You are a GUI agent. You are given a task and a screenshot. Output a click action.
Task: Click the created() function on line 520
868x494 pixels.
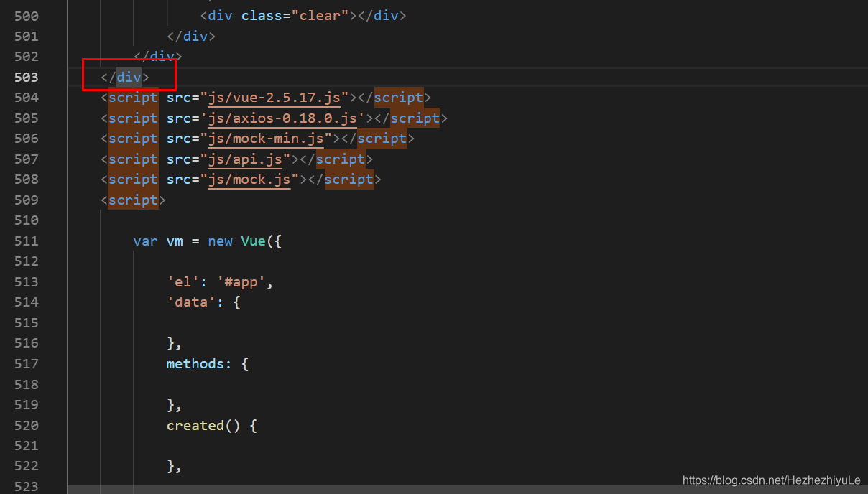pyautogui.click(x=203, y=425)
